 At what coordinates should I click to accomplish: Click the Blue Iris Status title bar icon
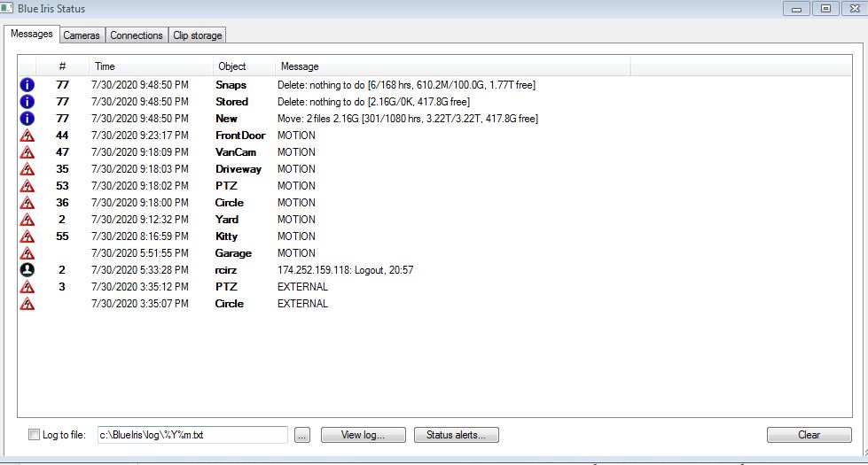[x=6, y=8]
